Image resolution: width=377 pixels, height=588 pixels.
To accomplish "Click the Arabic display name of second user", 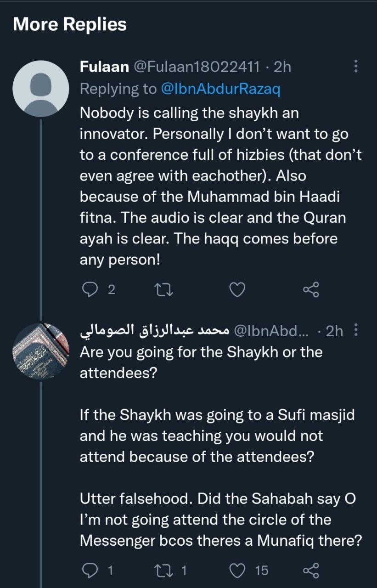I will pos(154,331).
